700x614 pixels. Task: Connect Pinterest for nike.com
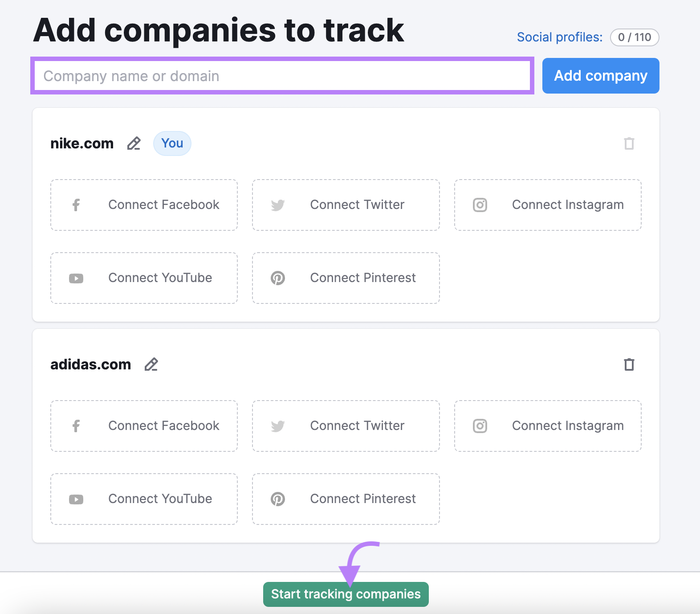coord(346,278)
